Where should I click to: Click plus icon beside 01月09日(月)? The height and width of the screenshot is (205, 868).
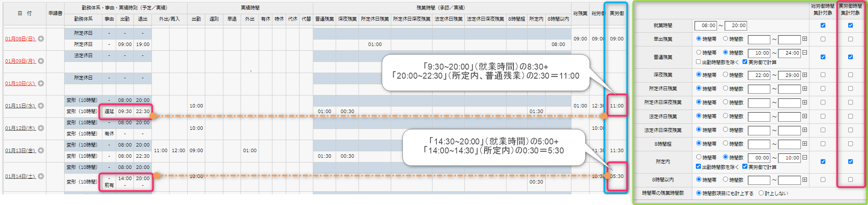click(41, 61)
